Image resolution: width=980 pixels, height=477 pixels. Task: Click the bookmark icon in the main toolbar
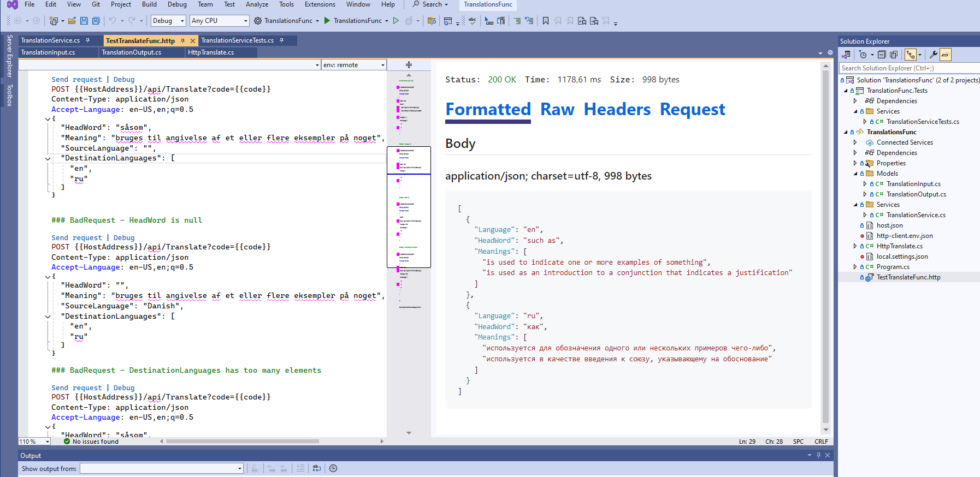[x=545, y=21]
